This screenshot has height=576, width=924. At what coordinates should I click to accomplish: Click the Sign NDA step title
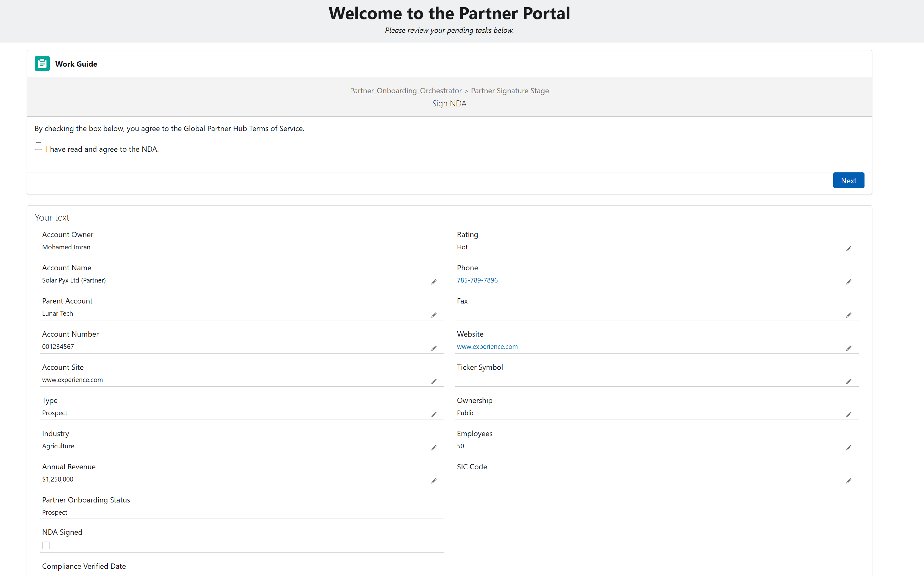[449, 104]
